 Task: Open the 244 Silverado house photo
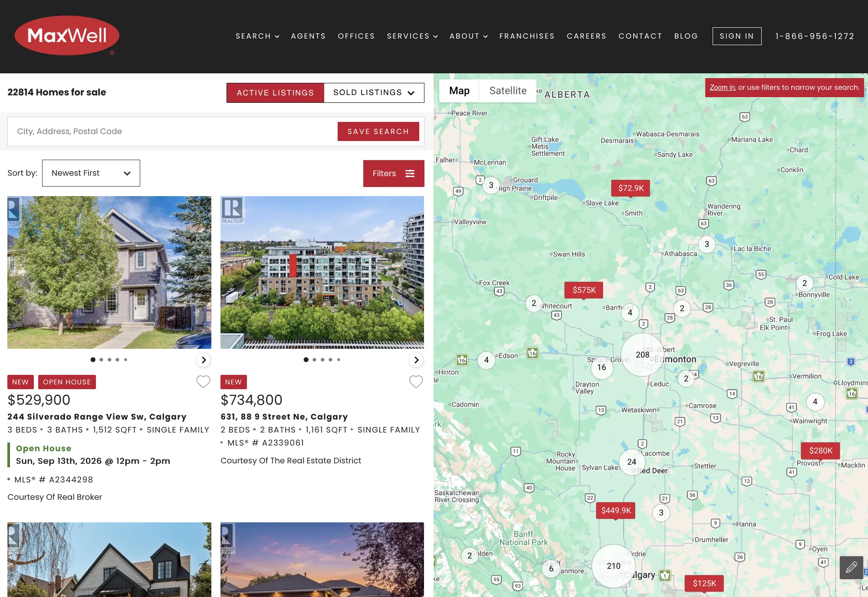(109, 272)
